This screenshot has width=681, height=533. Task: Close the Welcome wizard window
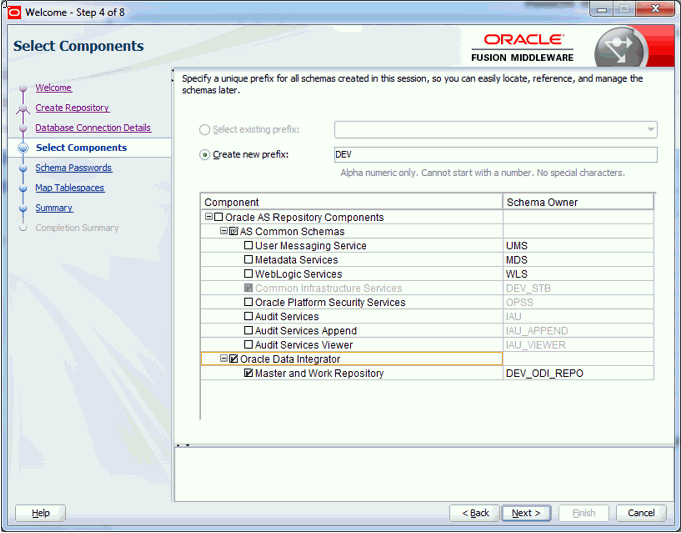[656, 9]
